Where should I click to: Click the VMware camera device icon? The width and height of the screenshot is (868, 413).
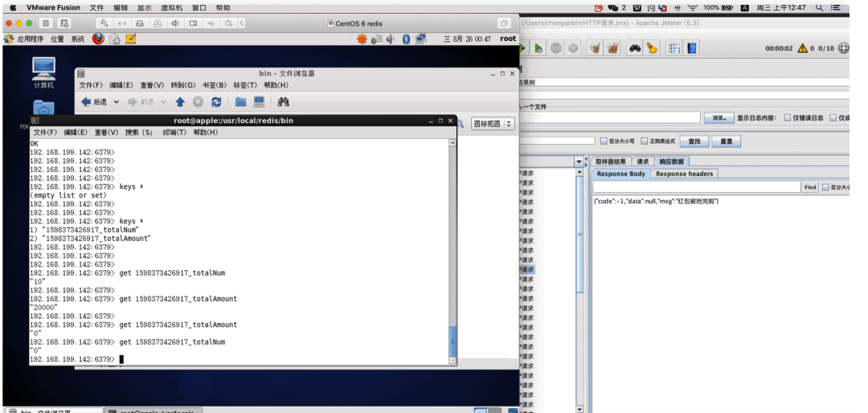click(193, 23)
